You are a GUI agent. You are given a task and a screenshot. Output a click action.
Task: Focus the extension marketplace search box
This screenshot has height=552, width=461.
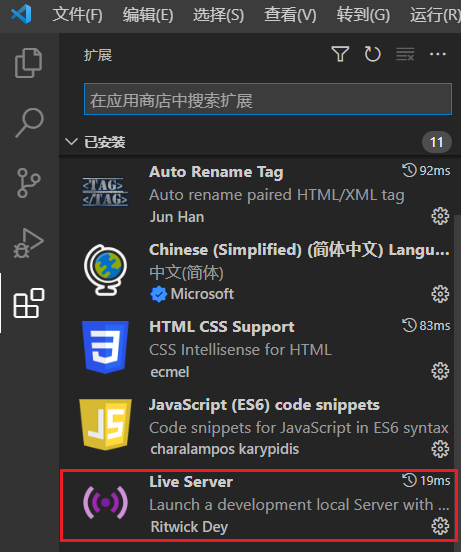tap(268, 99)
